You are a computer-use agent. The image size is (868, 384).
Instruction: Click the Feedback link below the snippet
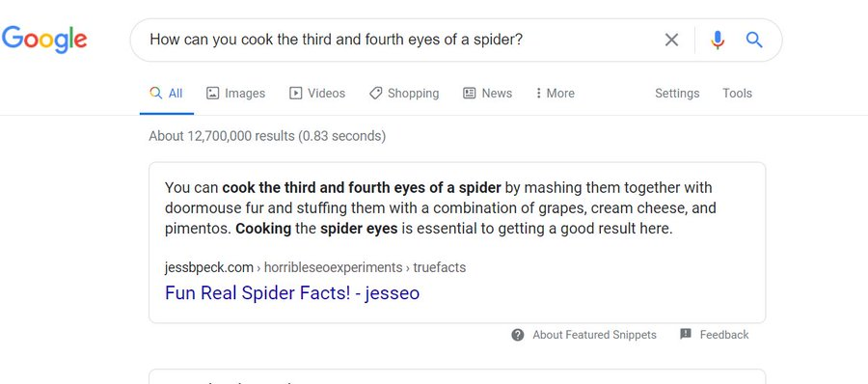[x=724, y=335]
